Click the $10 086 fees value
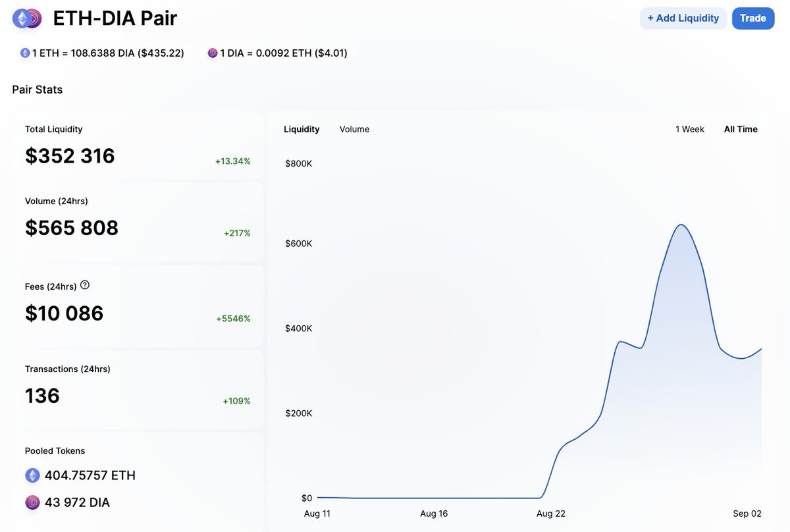Viewport: 790px width, 532px height. (x=65, y=313)
